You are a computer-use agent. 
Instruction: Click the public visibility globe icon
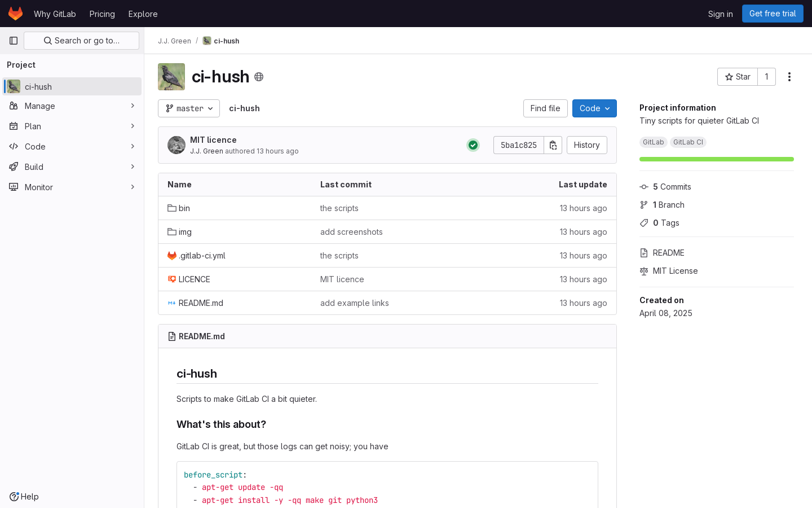(x=259, y=77)
